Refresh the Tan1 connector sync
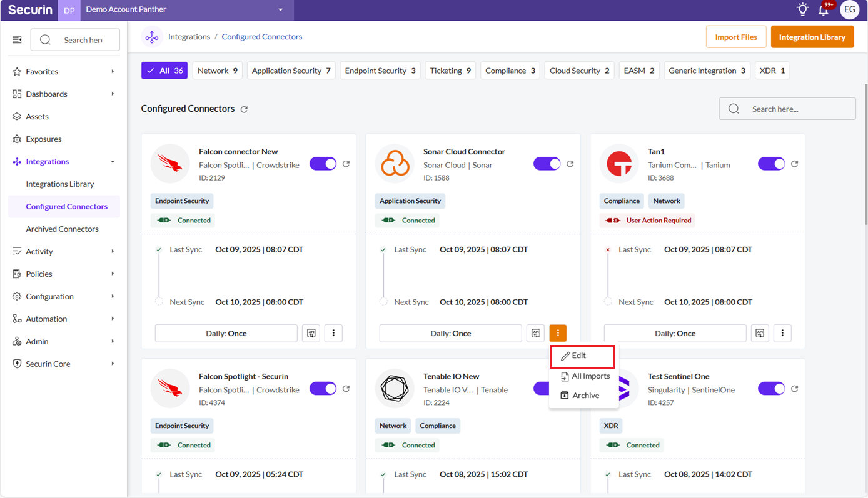868x498 pixels. tap(795, 164)
